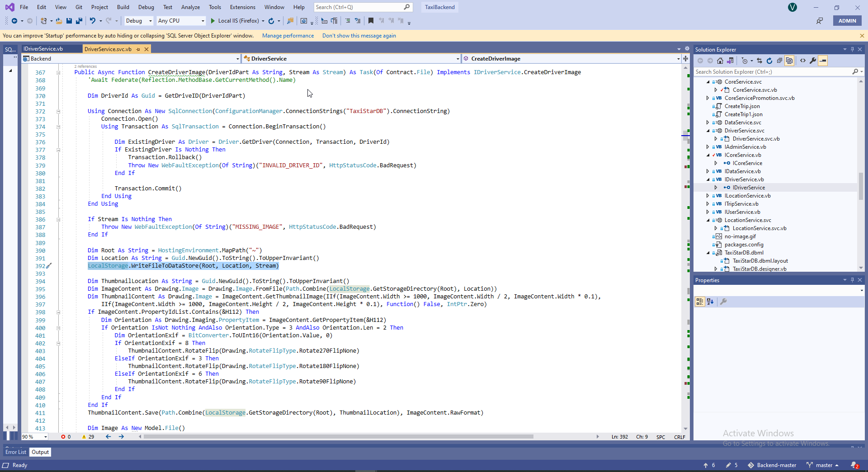Click the Manage performance link

point(288,36)
